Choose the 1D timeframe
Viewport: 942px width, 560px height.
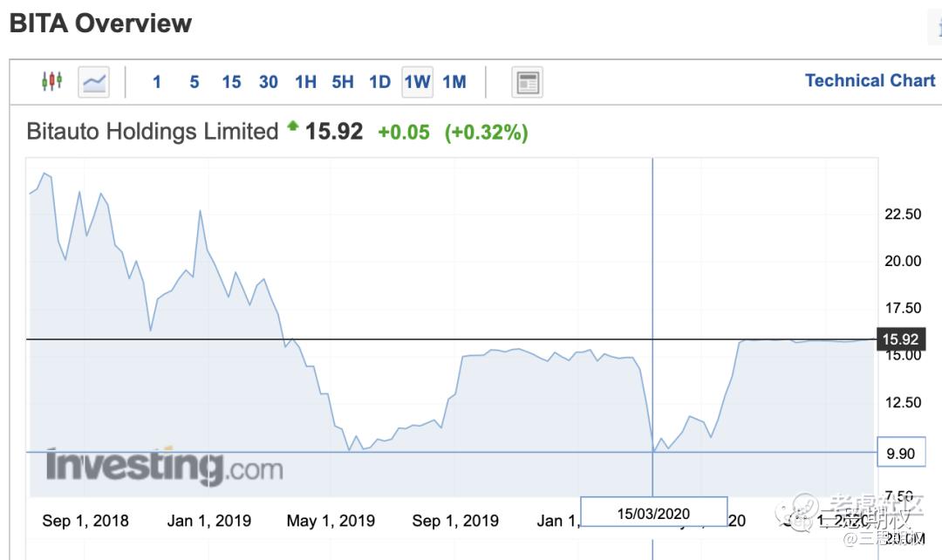point(379,82)
